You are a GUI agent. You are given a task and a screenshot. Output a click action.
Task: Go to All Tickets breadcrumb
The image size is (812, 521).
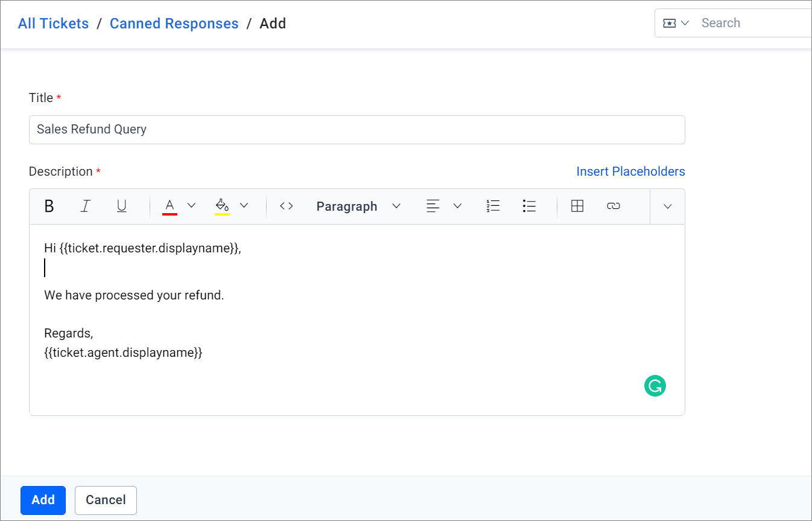(53, 24)
